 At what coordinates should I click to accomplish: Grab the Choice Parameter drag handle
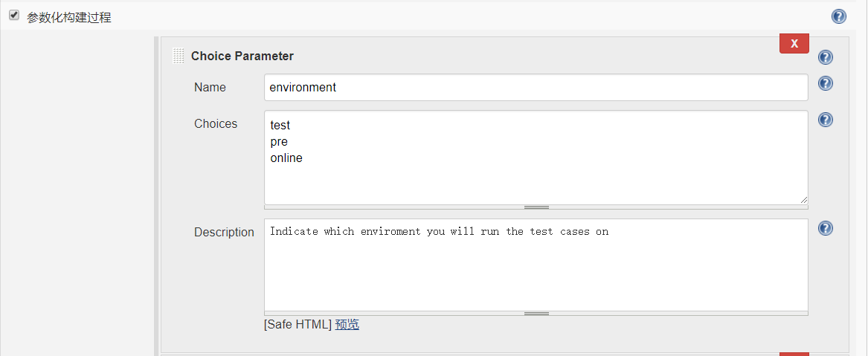pyautogui.click(x=179, y=56)
